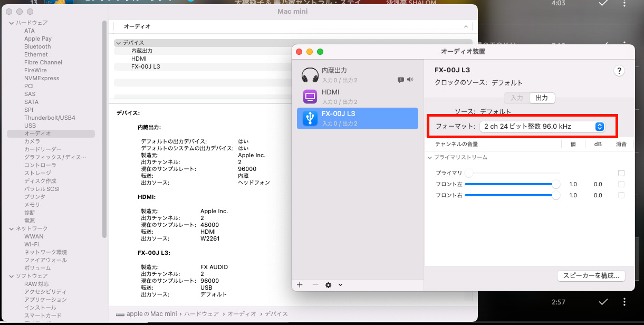Collapse the ネットワーク tree group
This screenshot has width=644, height=325.
click(11, 228)
